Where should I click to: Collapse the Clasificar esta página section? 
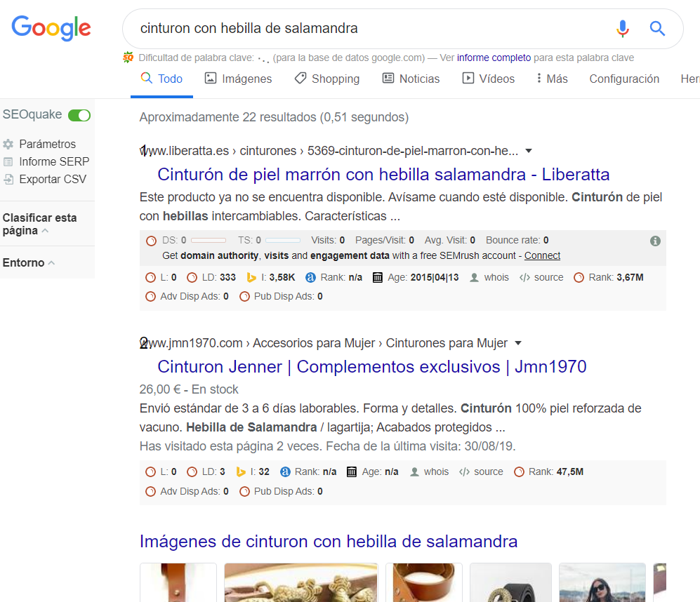tap(45, 231)
